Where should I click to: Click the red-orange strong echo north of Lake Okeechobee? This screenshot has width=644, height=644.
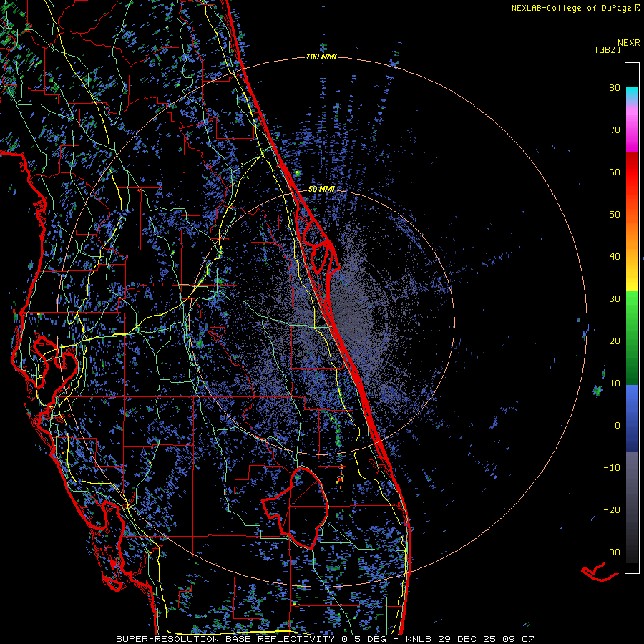pos(340,479)
